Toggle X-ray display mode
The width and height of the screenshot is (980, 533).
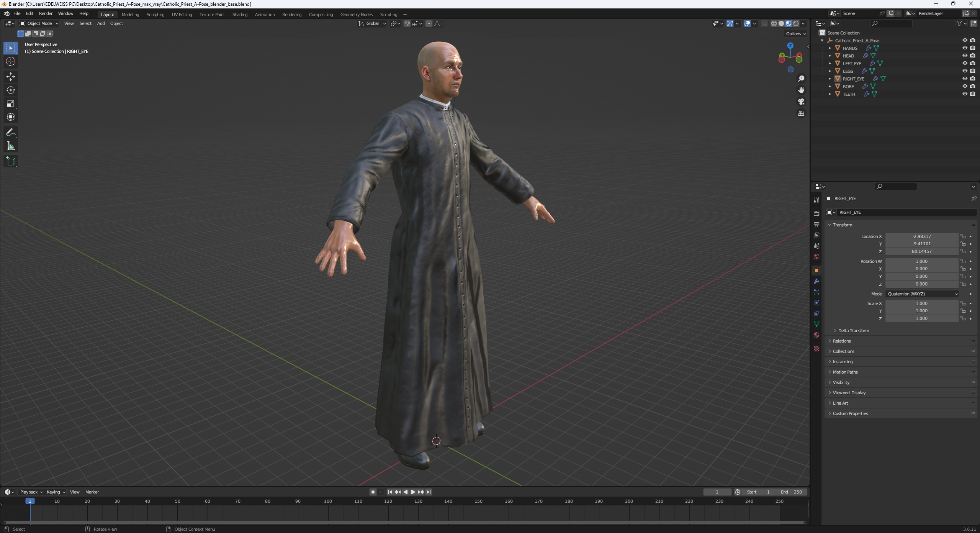click(x=764, y=23)
